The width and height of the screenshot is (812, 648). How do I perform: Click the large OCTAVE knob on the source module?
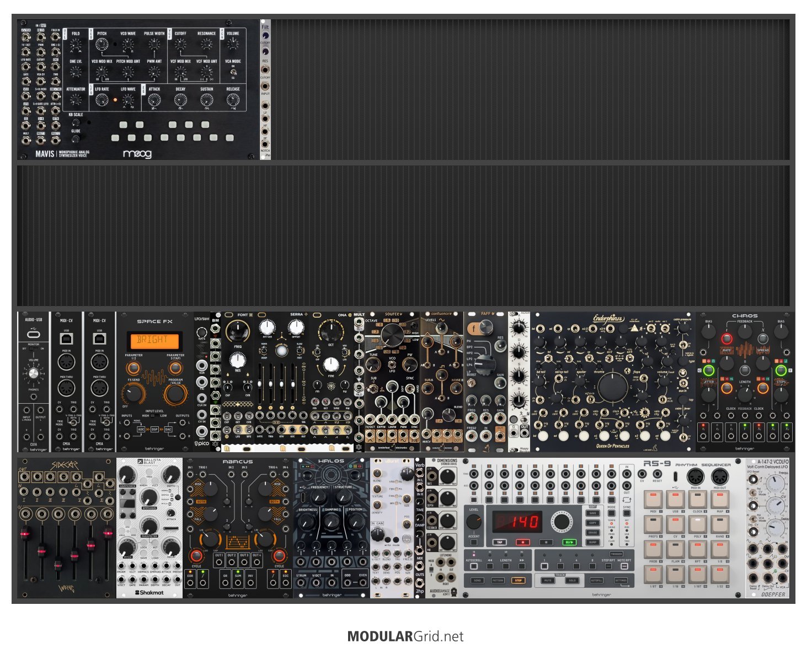392,335
